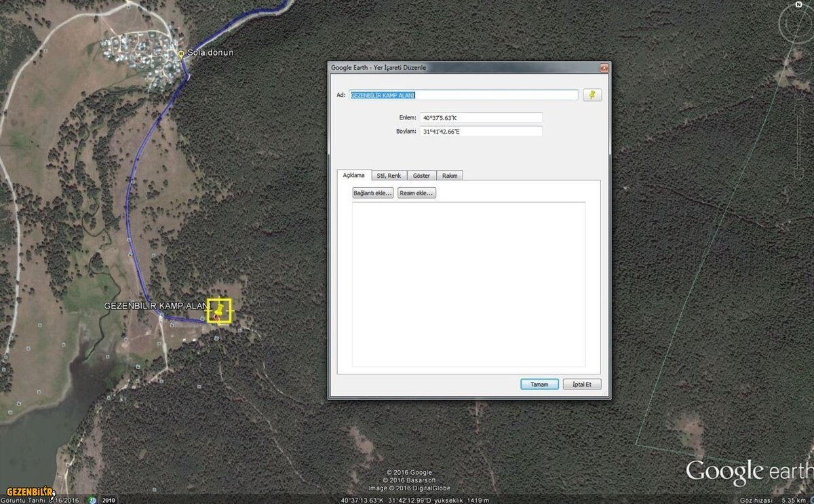Click the Bağlantı ekle... button
This screenshot has width=814, height=504.
coord(372,193)
